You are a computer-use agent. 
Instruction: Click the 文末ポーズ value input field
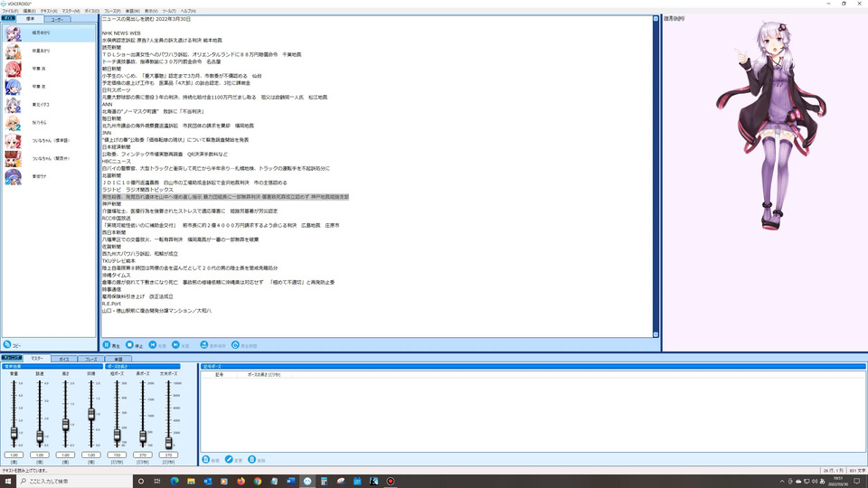point(168,455)
